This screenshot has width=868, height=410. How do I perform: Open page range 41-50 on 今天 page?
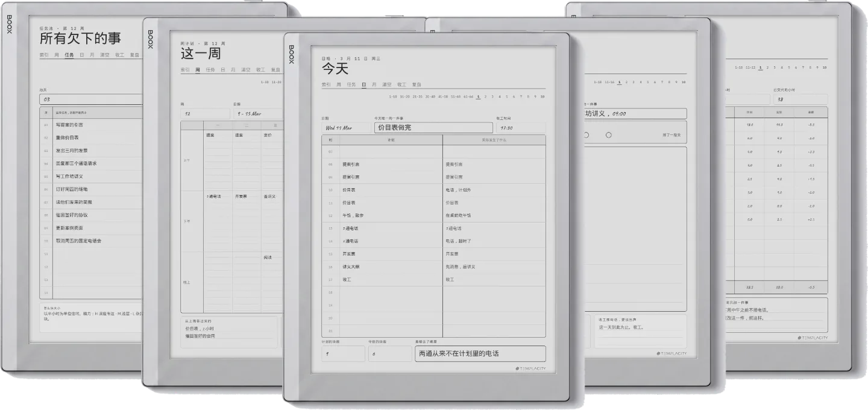click(x=443, y=96)
